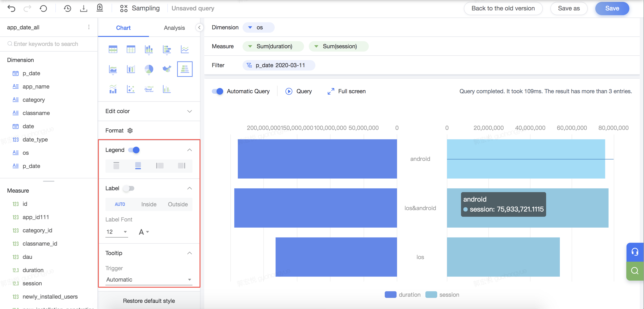Click the p_date 2020-03-11 filter pill
This screenshot has height=309, width=644.
pyautogui.click(x=279, y=65)
